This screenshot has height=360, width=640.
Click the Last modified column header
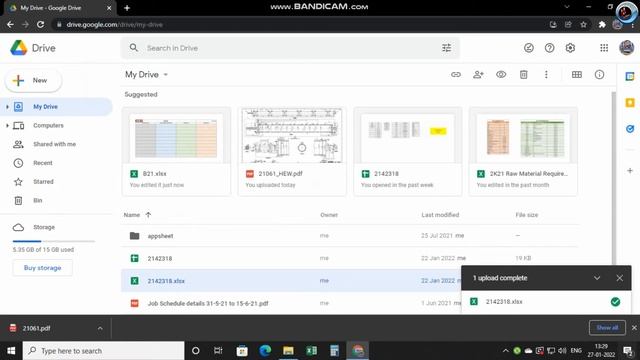click(440, 215)
